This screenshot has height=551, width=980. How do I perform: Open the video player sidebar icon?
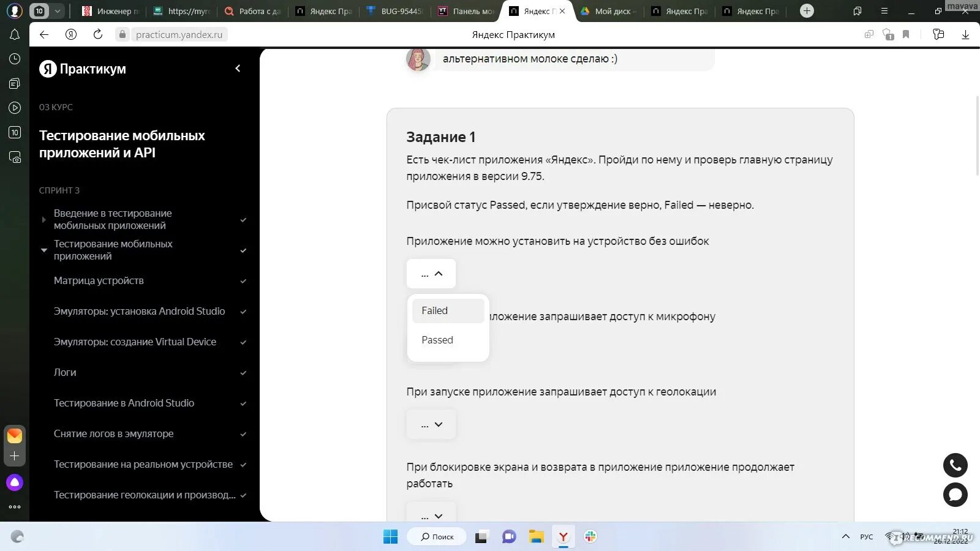[x=15, y=108]
